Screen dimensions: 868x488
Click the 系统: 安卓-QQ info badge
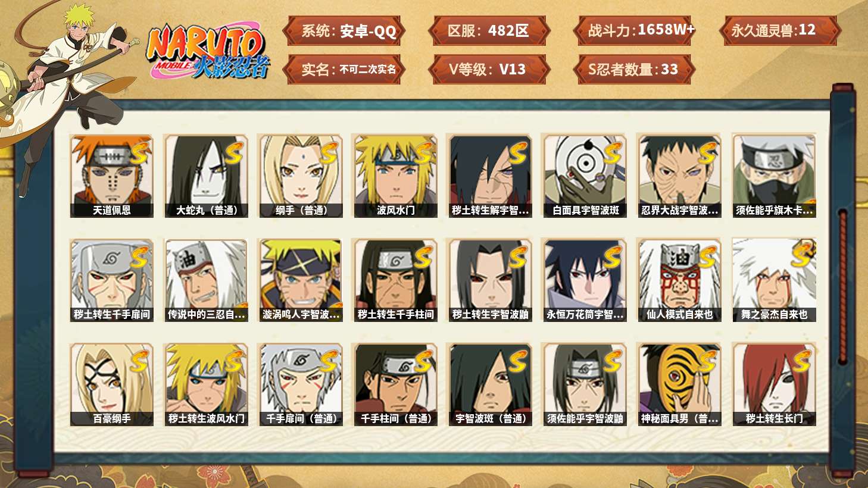pos(344,31)
